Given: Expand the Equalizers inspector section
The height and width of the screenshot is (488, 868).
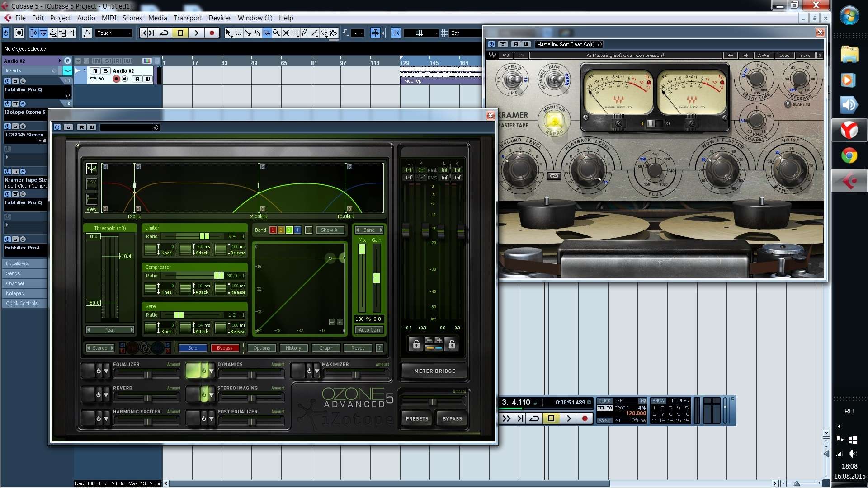Looking at the screenshot, I should (x=25, y=263).
